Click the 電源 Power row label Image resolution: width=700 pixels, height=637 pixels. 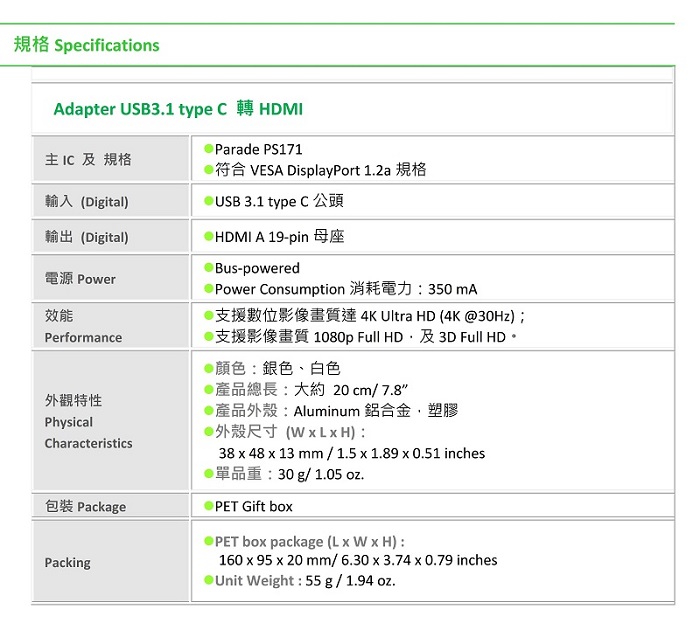[80, 279]
